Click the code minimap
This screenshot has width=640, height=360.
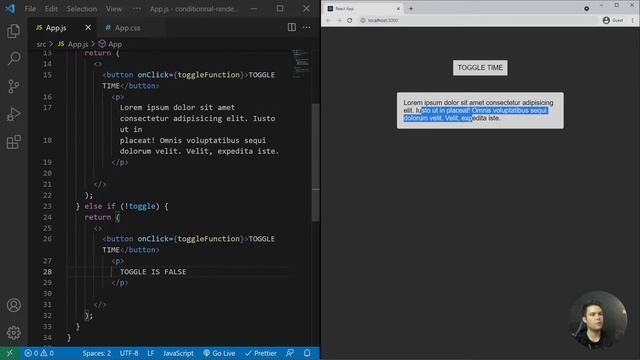click(301, 63)
